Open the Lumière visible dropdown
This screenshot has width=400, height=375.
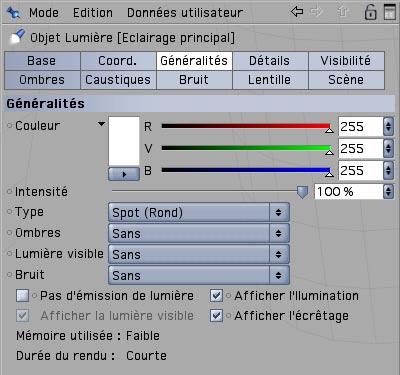tap(199, 254)
